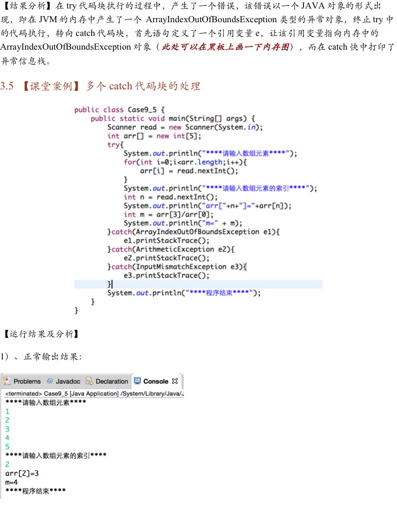
Task: Click the e1.printStackTrace() line
Action: point(166,241)
